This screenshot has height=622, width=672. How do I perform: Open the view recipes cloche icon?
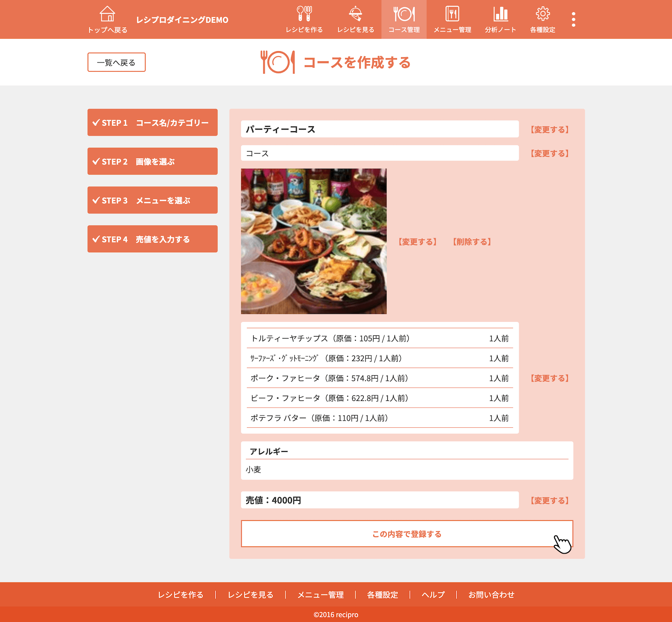(355, 15)
